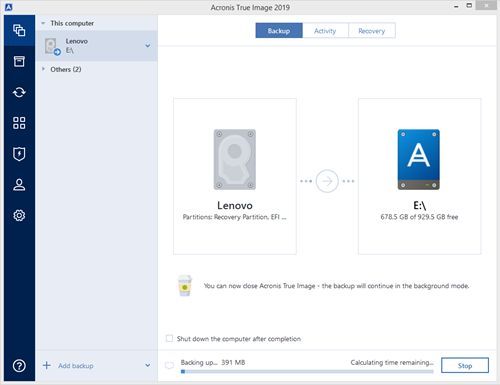Image resolution: width=500 pixels, height=385 pixels.
Task: Collapse the This computer group
Action: point(43,23)
